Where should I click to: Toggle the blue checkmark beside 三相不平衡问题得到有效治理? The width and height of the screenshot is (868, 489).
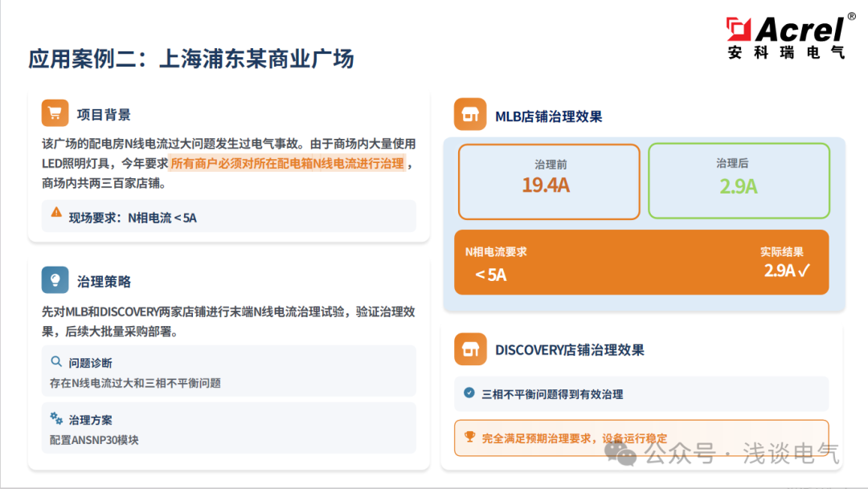tap(469, 393)
